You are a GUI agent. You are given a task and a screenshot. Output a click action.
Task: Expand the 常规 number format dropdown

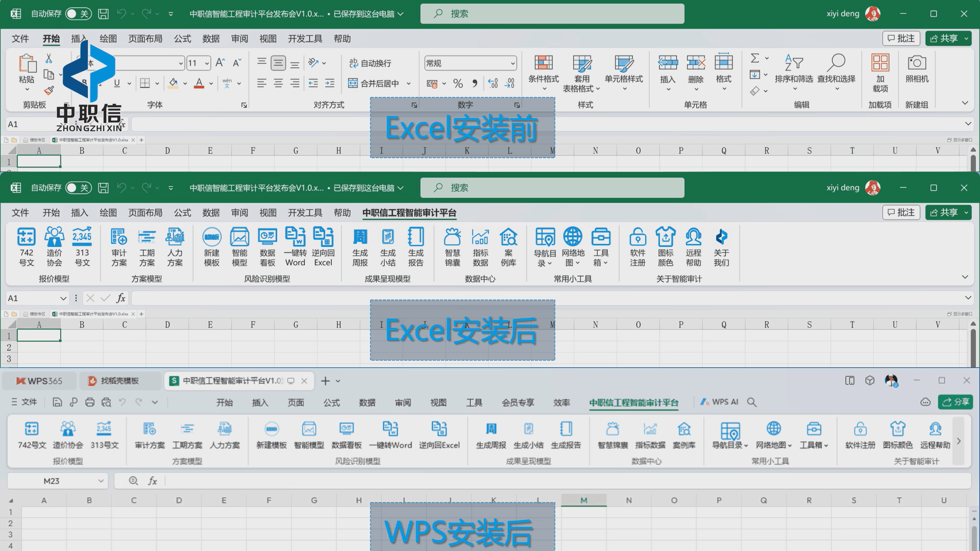(513, 63)
